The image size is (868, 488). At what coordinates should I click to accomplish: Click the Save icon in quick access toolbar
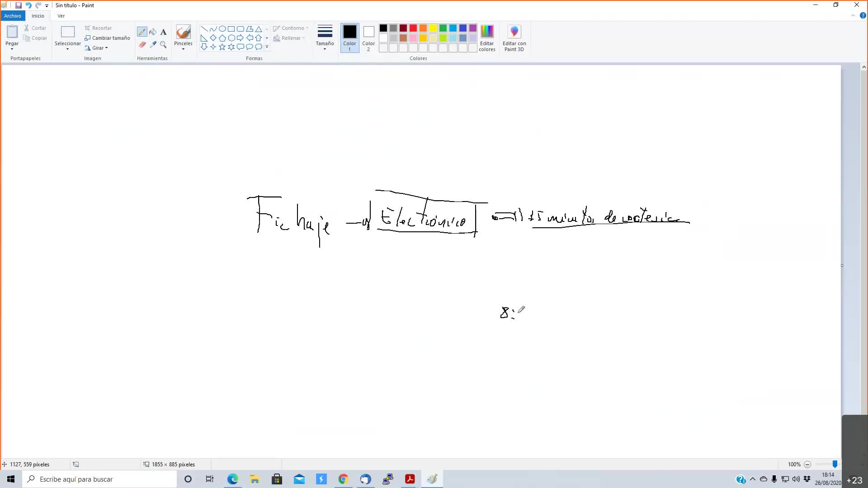tap(19, 5)
